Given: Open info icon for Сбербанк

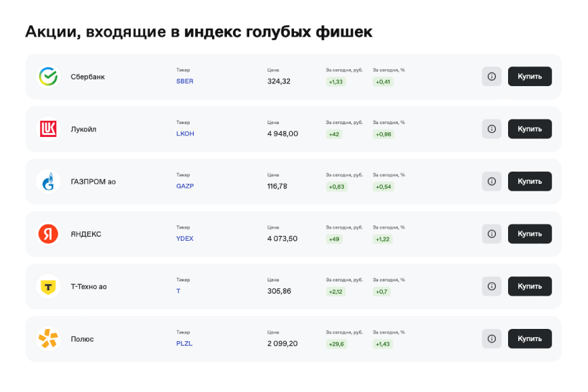Looking at the screenshot, I should [x=492, y=77].
